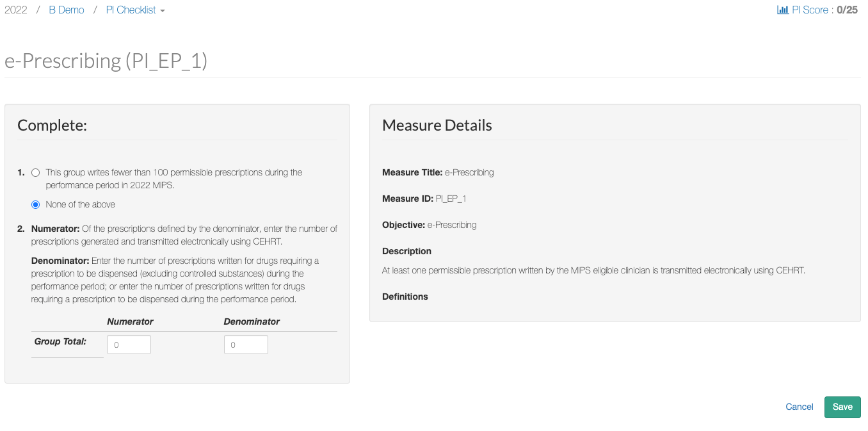Screen dimensions: 868x431
Task: Open the PI Checklist breadcrumb menu
Action: [131, 10]
